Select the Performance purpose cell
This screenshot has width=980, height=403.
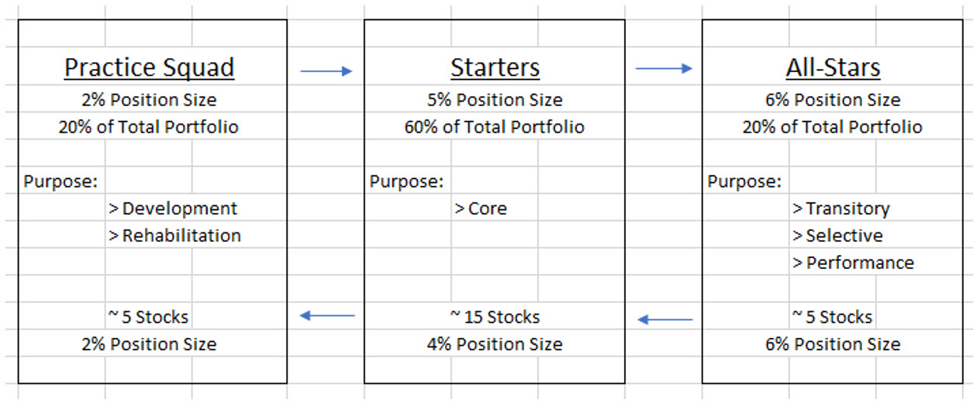[x=853, y=263]
